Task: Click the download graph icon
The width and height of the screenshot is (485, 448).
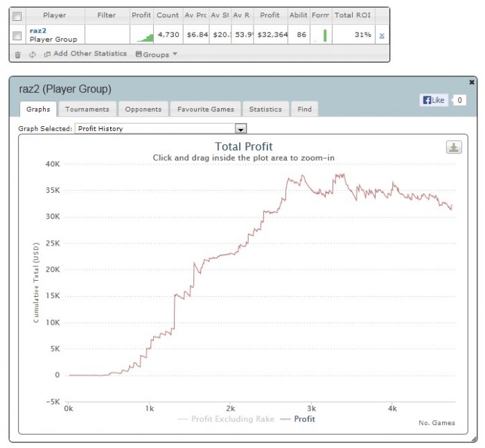Action: pos(454,147)
